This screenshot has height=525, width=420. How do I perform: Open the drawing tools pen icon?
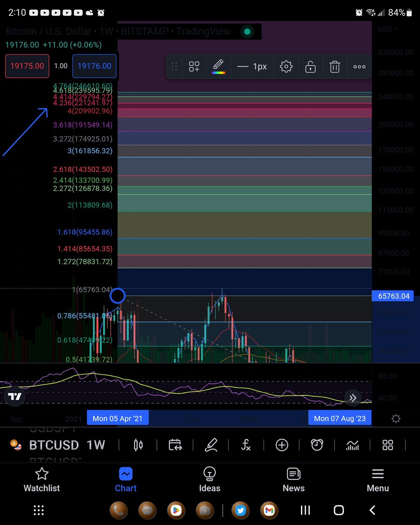point(211,445)
